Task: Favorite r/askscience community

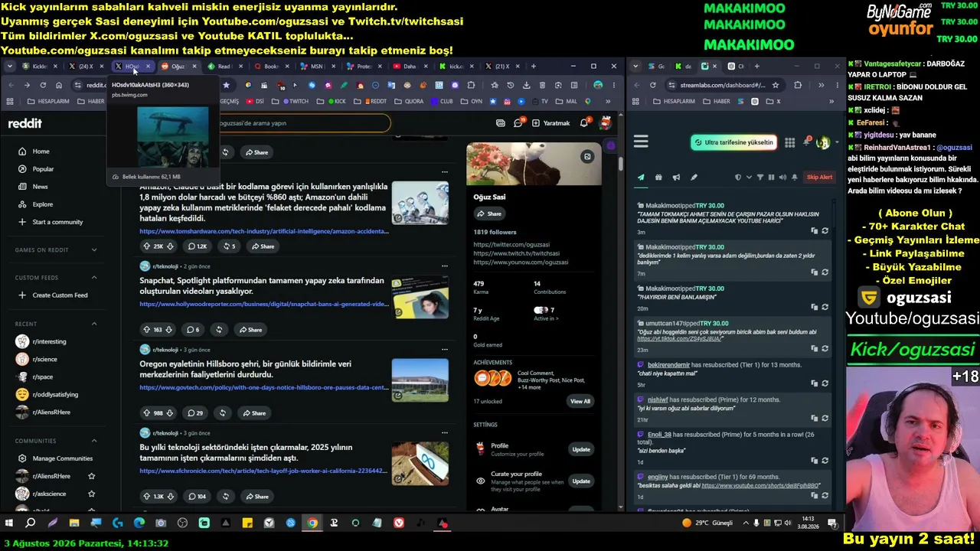Action: point(92,494)
